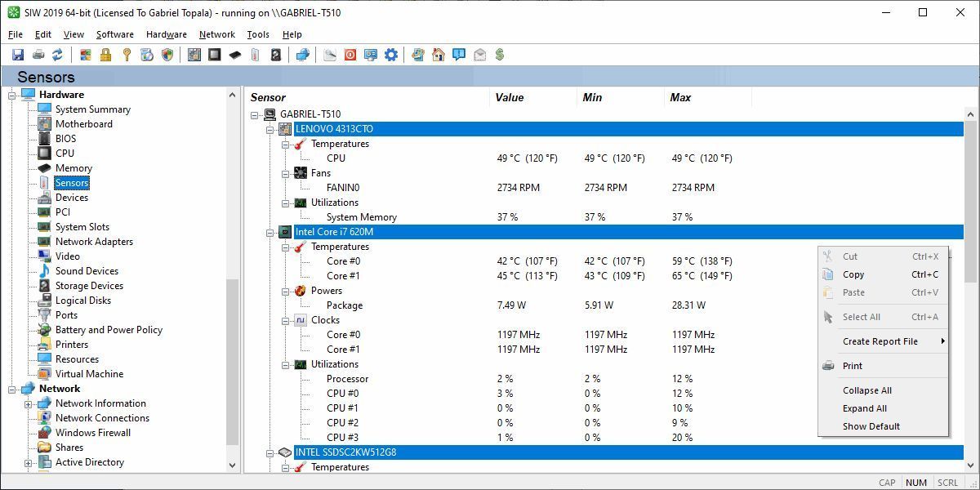This screenshot has width=980, height=490.
Task: Click the key toolbar icon
Action: pos(127,55)
